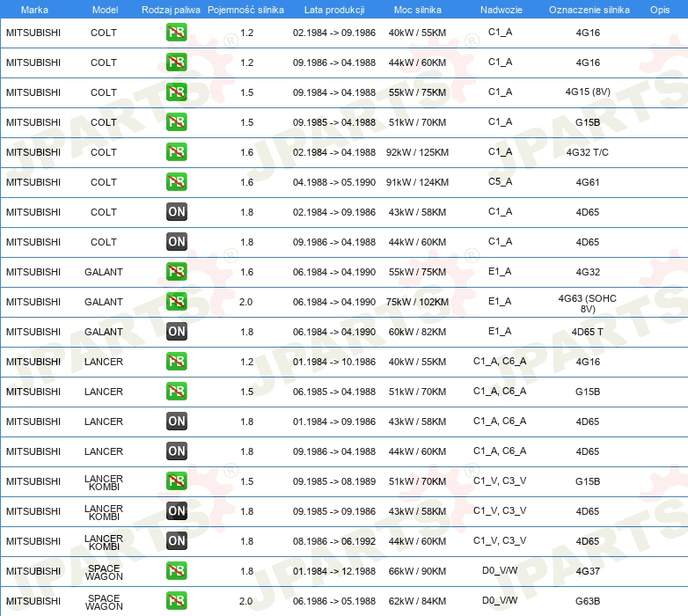688x616 pixels.
Task: Select engine code 4G15 (8V)
Action: (588, 92)
